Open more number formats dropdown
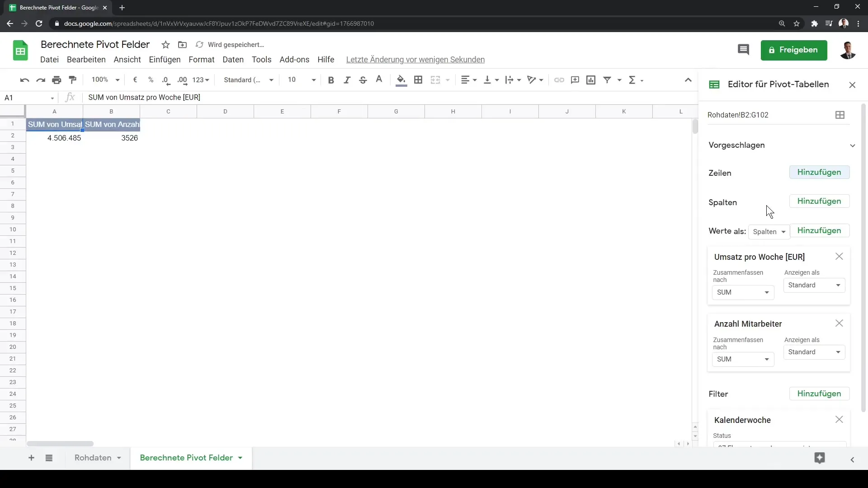The image size is (868, 488). point(201,80)
